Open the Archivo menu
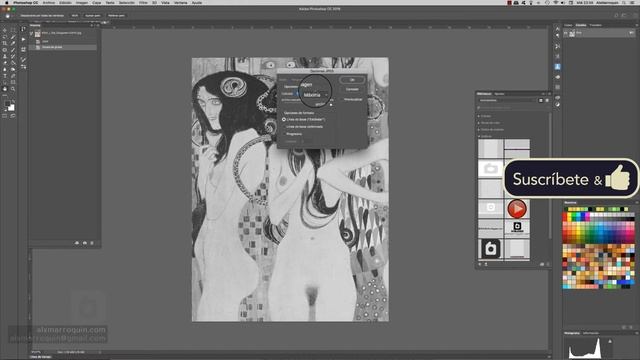The width and height of the screenshot is (640, 360). 49,2
